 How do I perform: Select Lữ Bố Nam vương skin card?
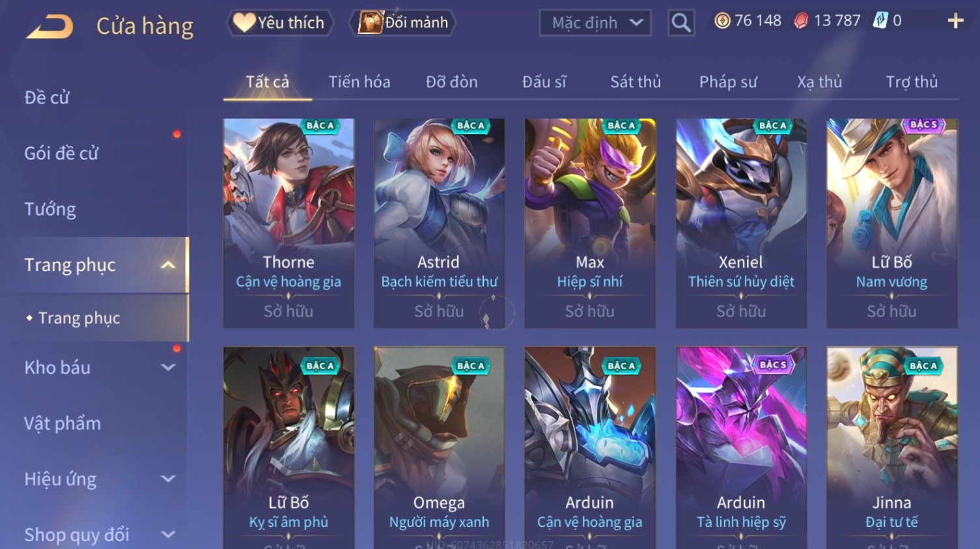click(x=891, y=223)
